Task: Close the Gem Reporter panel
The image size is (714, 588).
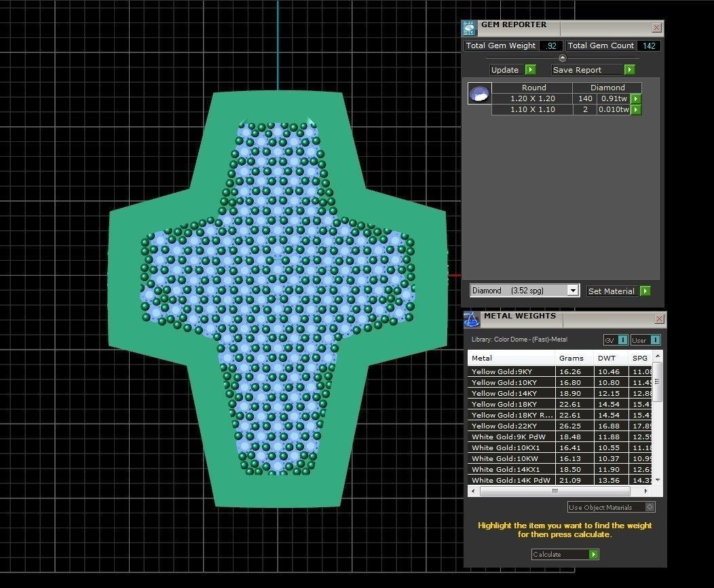Action: (x=656, y=28)
